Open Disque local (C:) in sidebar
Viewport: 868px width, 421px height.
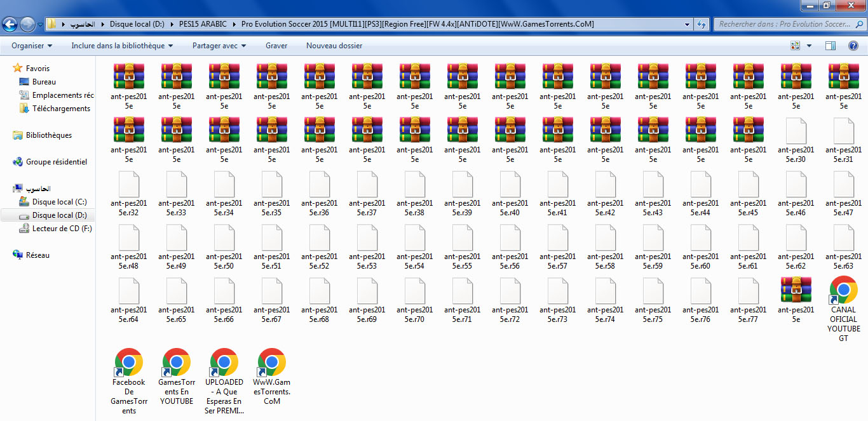click(59, 202)
